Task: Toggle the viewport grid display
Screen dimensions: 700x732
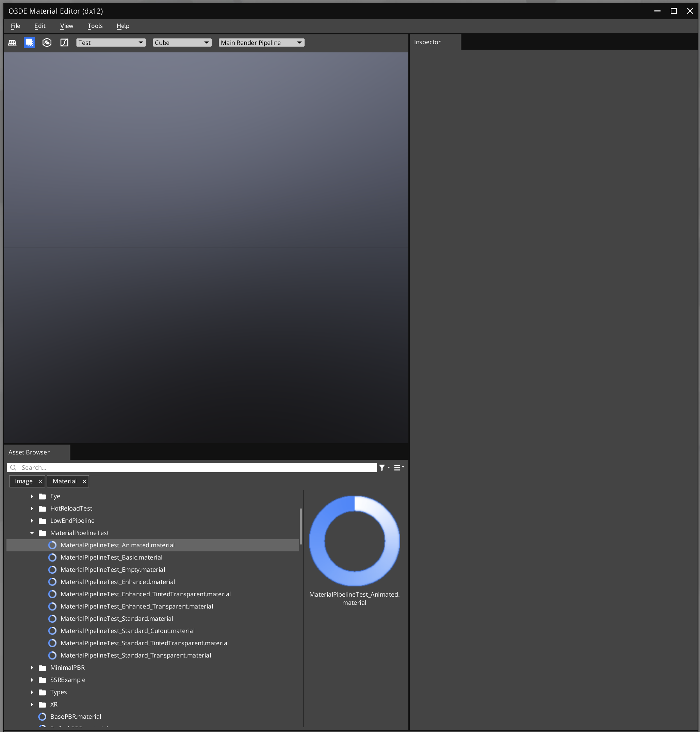Action: tap(12, 43)
